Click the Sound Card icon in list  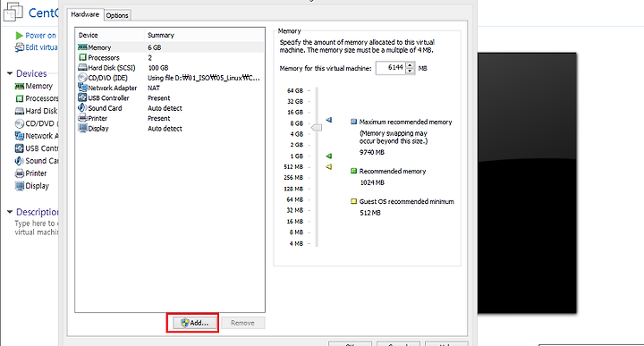pos(82,108)
